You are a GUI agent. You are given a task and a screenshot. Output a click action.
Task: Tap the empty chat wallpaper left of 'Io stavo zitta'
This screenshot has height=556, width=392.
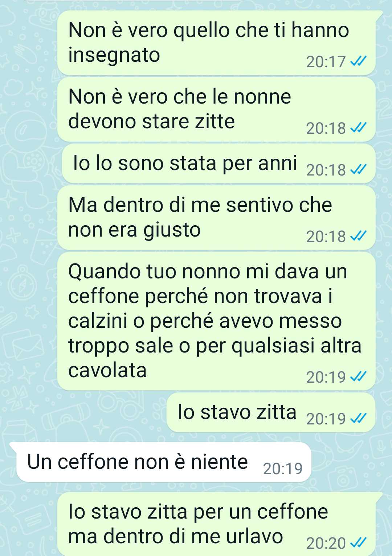click(83, 412)
